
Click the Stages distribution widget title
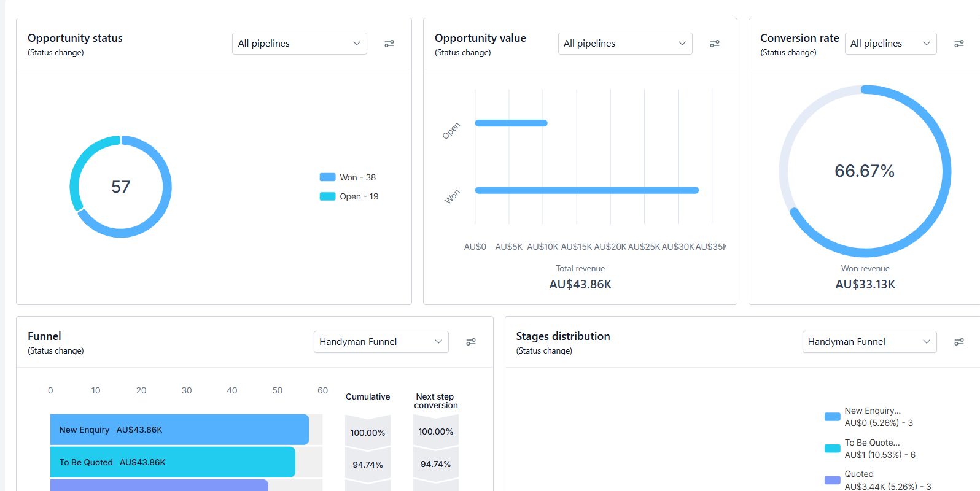click(563, 336)
